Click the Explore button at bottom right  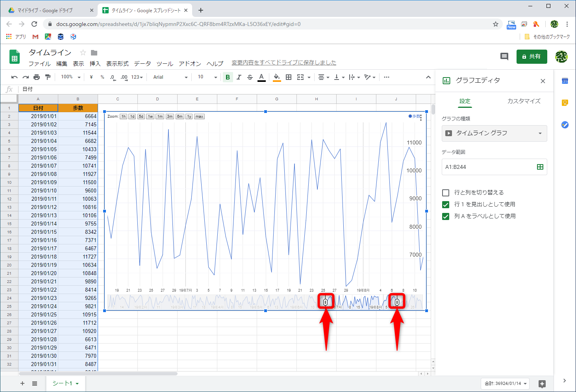542,384
